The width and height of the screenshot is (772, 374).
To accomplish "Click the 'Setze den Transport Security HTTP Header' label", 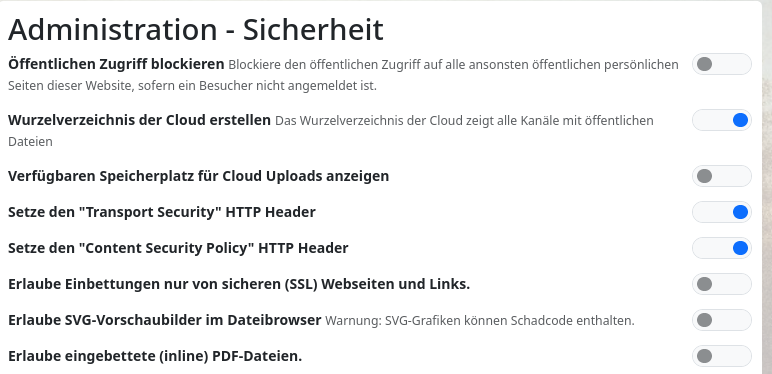I will (162, 212).
